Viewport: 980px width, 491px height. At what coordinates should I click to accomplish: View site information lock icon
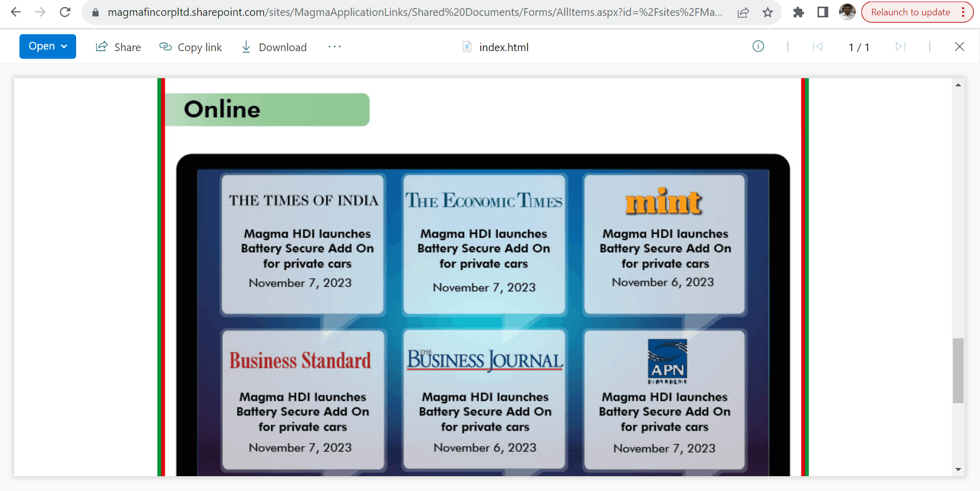(x=95, y=12)
